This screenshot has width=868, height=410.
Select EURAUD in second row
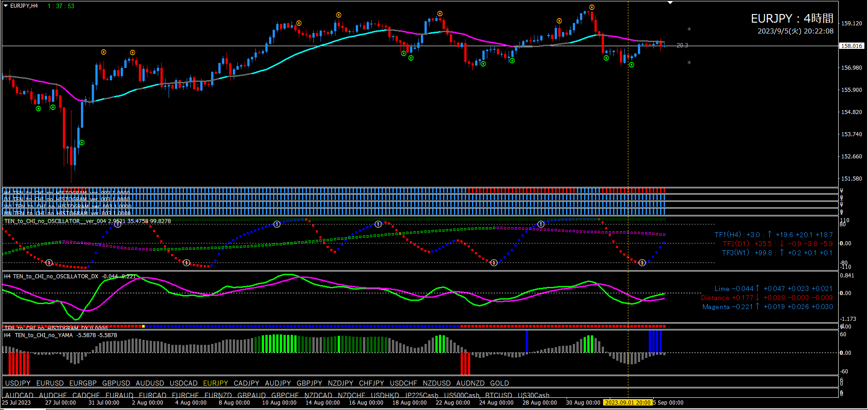119,396
